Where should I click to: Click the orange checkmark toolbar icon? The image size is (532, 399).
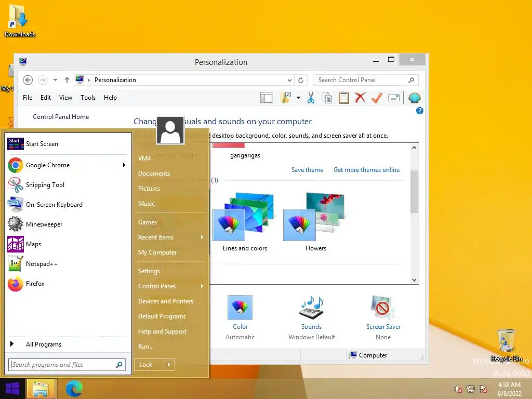tap(377, 98)
